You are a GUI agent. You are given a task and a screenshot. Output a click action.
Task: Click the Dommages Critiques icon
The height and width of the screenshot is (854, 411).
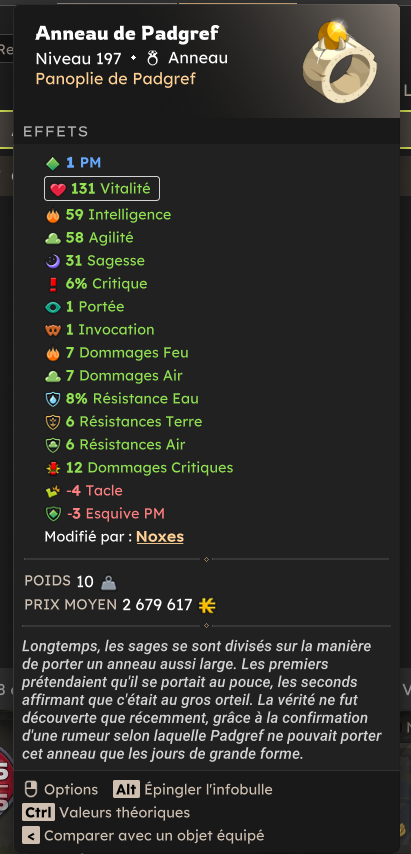point(53,468)
